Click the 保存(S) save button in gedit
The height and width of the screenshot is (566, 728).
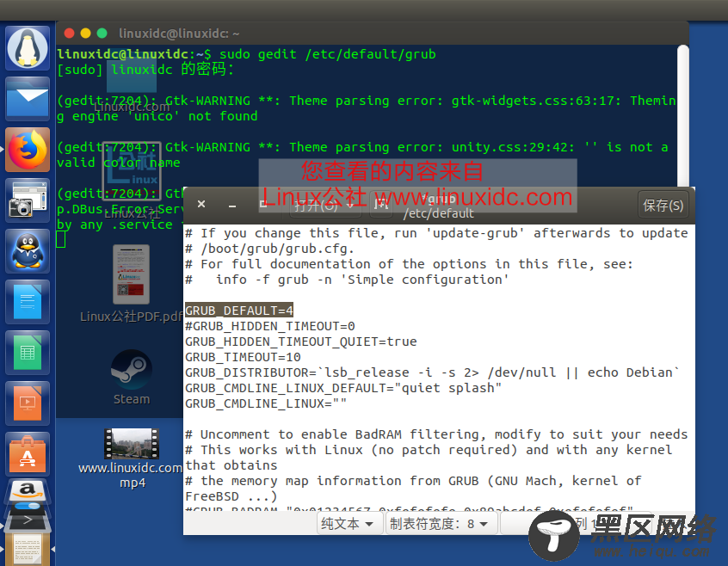coord(663,205)
